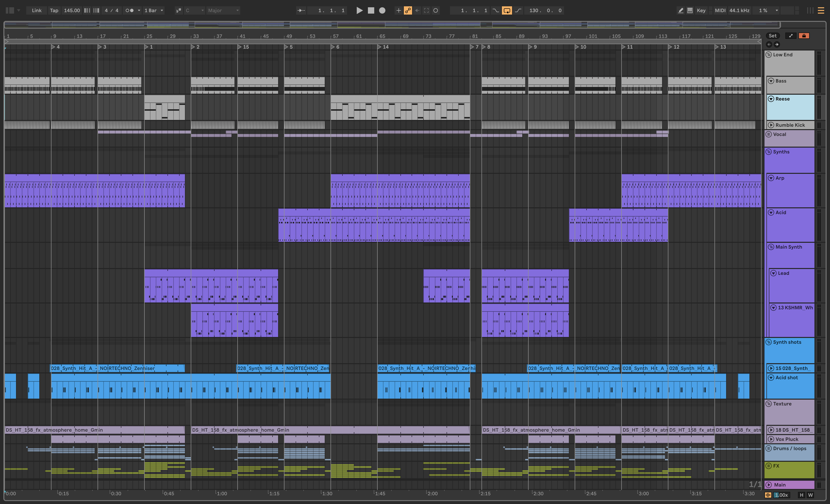Click the Set locator button

click(772, 36)
